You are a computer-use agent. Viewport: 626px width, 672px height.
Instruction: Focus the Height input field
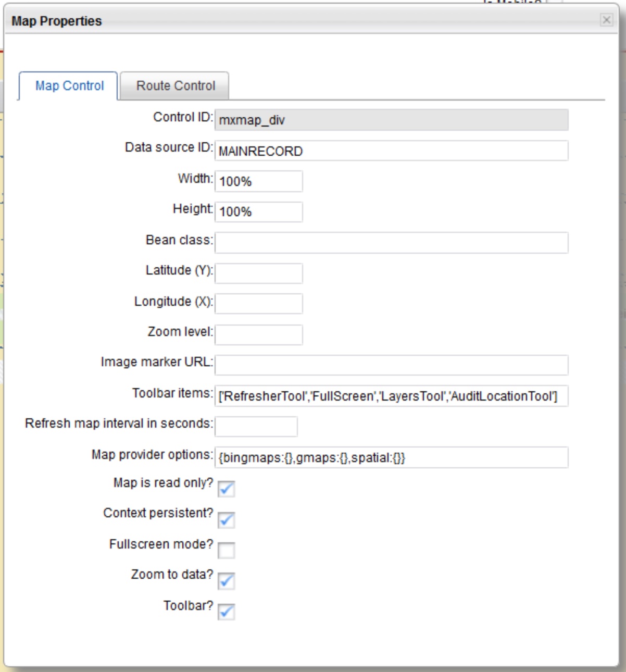pyautogui.click(x=259, y=212)
